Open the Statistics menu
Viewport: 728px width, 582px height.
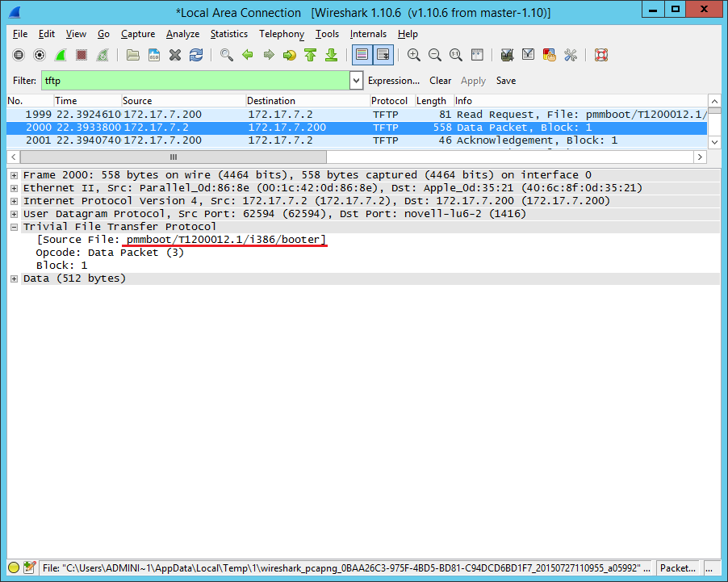tap(229, 34)
